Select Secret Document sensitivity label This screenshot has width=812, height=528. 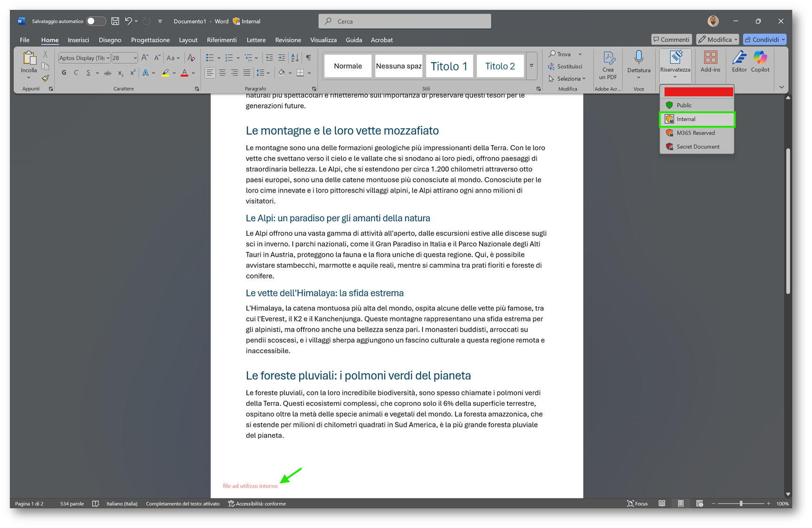(697, 147)
